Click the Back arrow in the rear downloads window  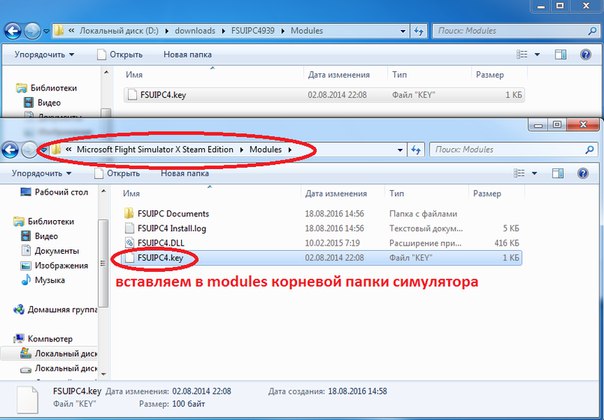12,31
